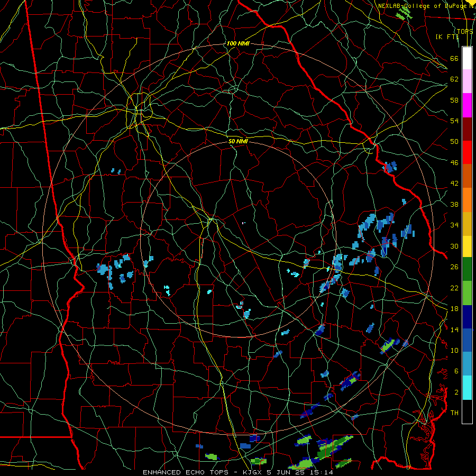Click the legend value "46"
This screenshot has height=476, width=476.
454,163
